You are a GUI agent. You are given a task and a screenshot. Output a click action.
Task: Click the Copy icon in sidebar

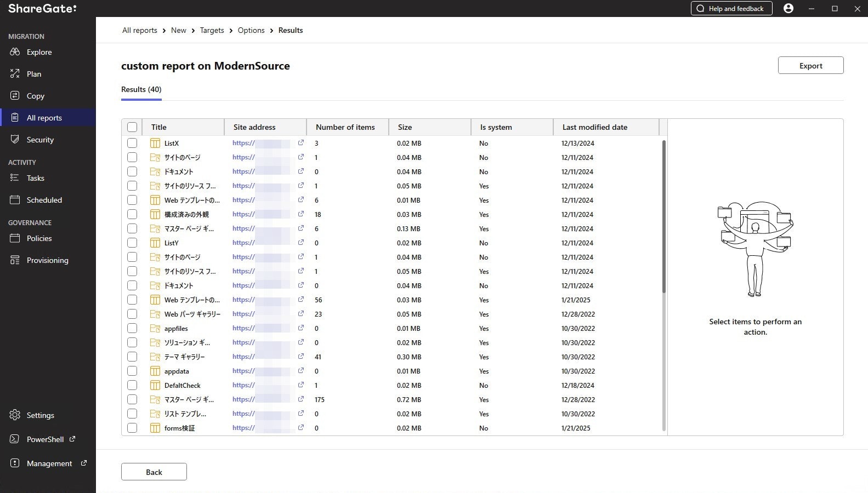coord(15,96)
